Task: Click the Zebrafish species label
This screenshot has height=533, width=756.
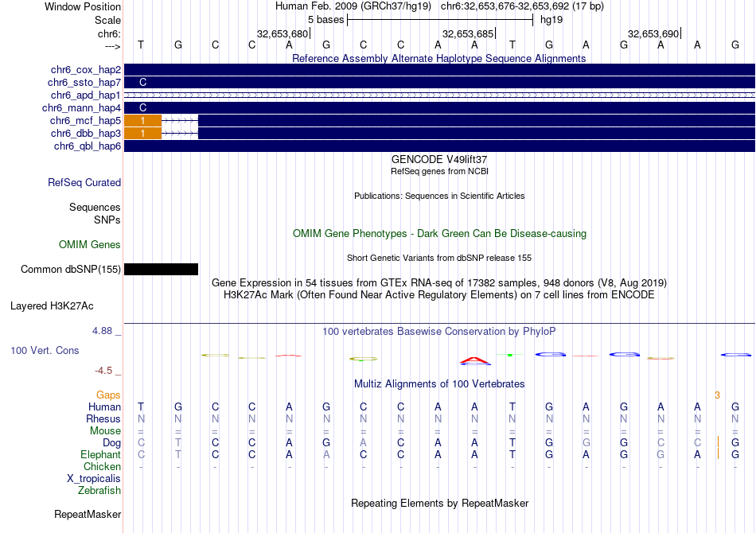Action: (99, 490)
